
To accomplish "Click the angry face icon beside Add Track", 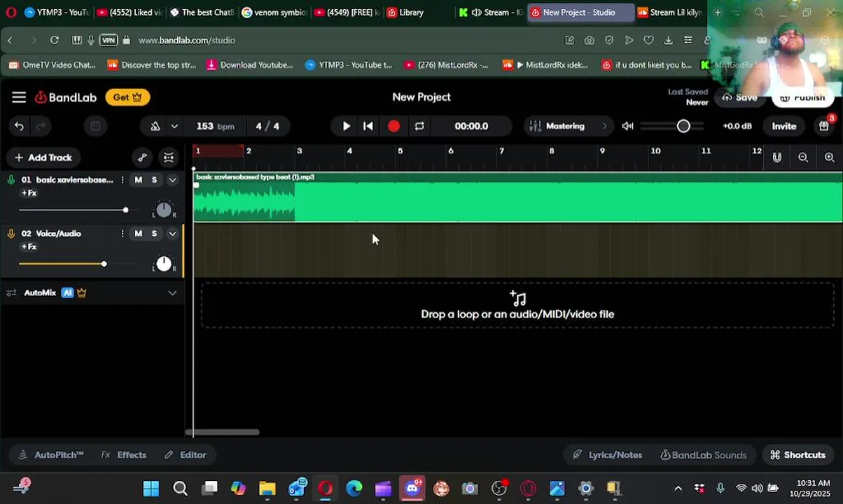I will pos(169,157).
